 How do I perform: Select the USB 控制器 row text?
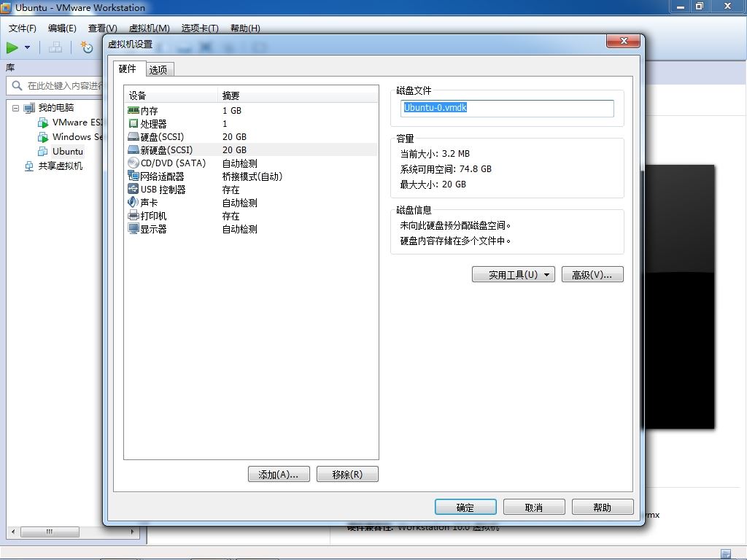[x=163, y=190]
